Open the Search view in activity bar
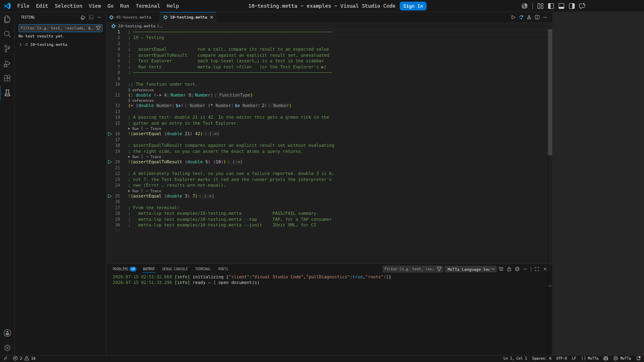Viewport: 644px width, 362px height. point(7,34)
